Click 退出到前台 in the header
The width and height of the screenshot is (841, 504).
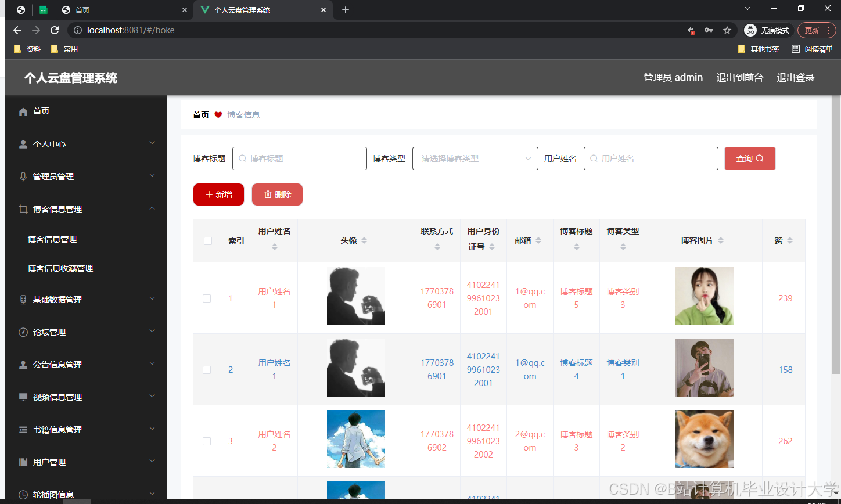[x=739, y=78]
